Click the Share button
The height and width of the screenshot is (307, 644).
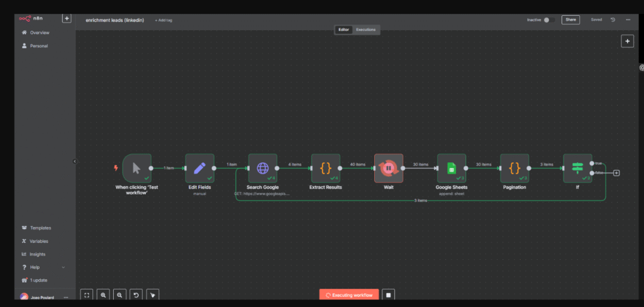tap(570, 20)
